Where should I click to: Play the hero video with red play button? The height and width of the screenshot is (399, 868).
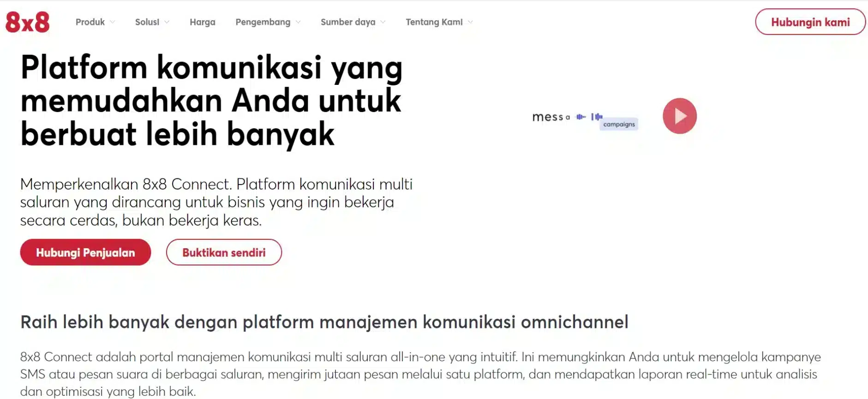[x=679, y=116]
